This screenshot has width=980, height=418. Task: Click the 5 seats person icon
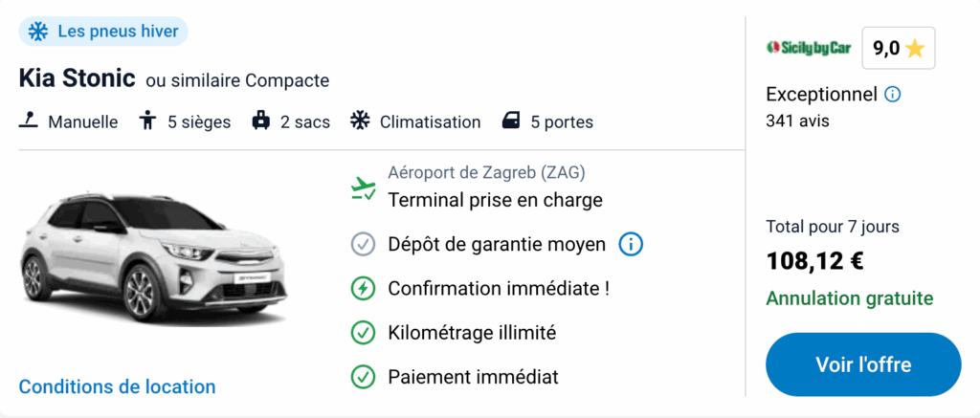click(x=147, y=121)
